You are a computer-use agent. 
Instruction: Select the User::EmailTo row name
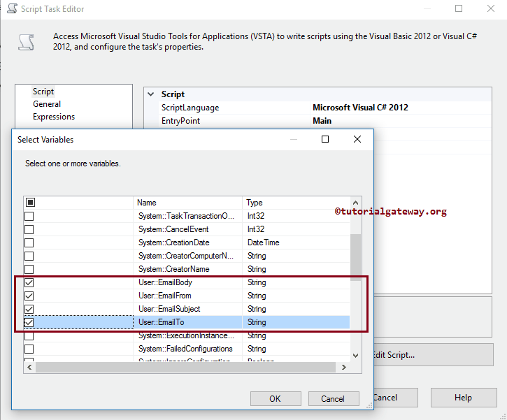(x=162, y=322)
